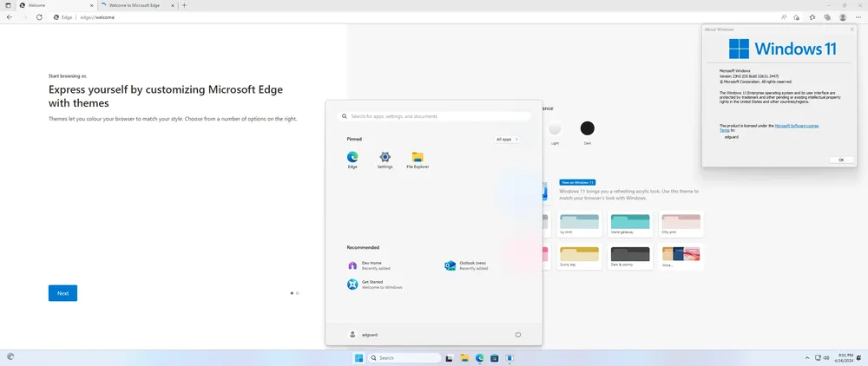The image size is (868, 366).
Task: Open Microsoft Store from the taskbar
Action: 495,357
